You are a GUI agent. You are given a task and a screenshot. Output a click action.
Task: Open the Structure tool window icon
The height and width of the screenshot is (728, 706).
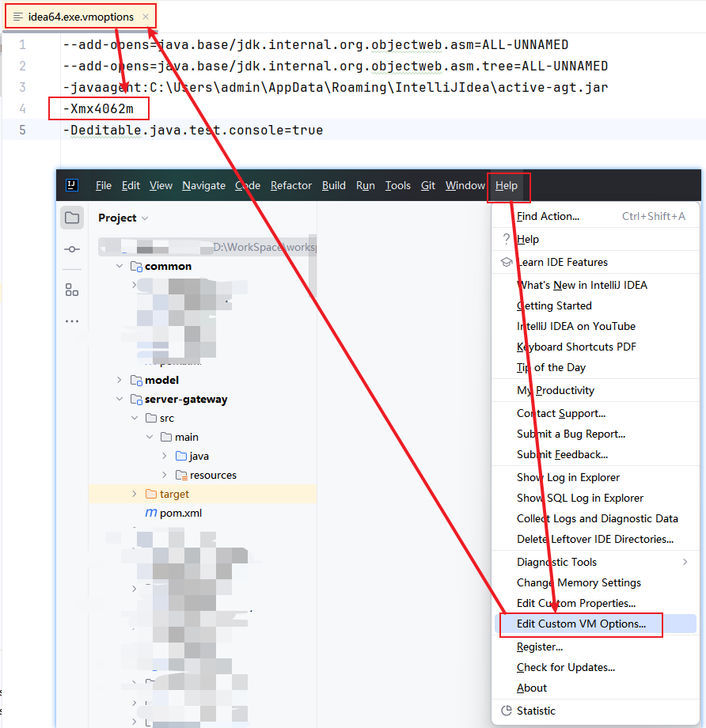pyautogui.click(x=72, y=290)
